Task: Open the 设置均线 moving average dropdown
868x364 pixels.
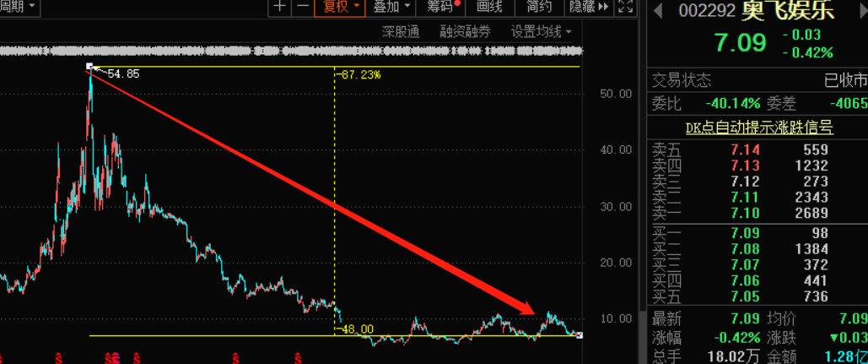Action: pyautogui.click(x=541, y=31)
